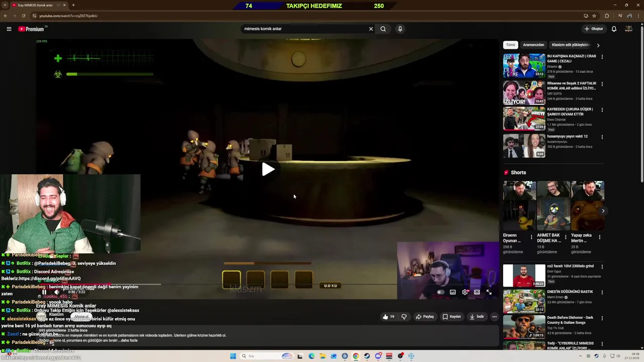The height and width of the screenshot is (362, 644).
Task: Show next Shorts with the right arrow
Action: pos(603,211)
